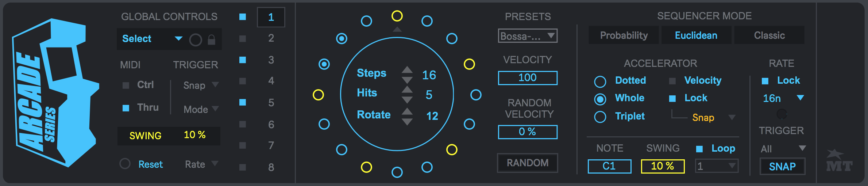Viewport: 868px width, 186px height.
Task: Click the top yellow step circle
Action: [x=397, y=16]
